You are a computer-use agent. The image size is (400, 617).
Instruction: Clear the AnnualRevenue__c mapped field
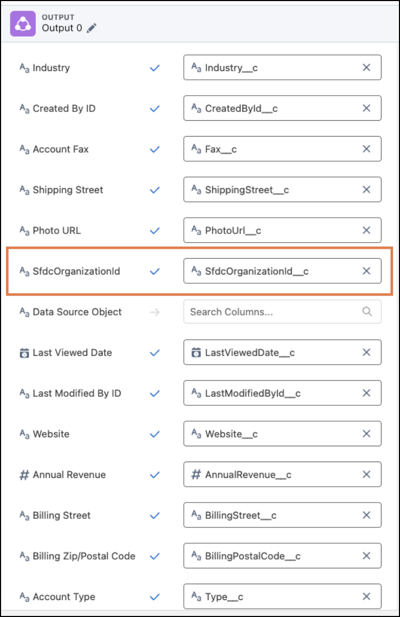tap(366, 475)
